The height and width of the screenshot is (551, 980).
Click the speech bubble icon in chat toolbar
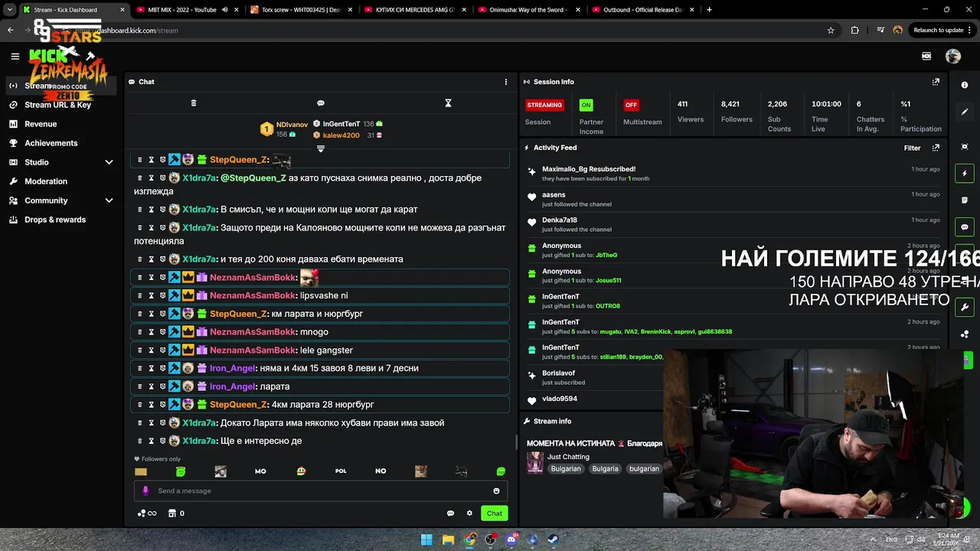[x=321, y=103]
